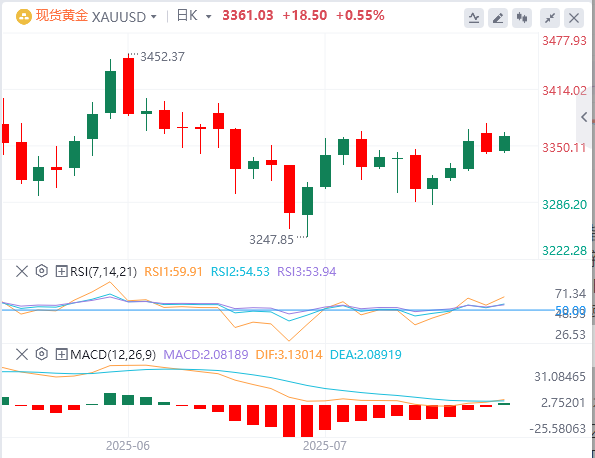
Task: Expand the side panel chevron arrow
Action: [585, 117]
